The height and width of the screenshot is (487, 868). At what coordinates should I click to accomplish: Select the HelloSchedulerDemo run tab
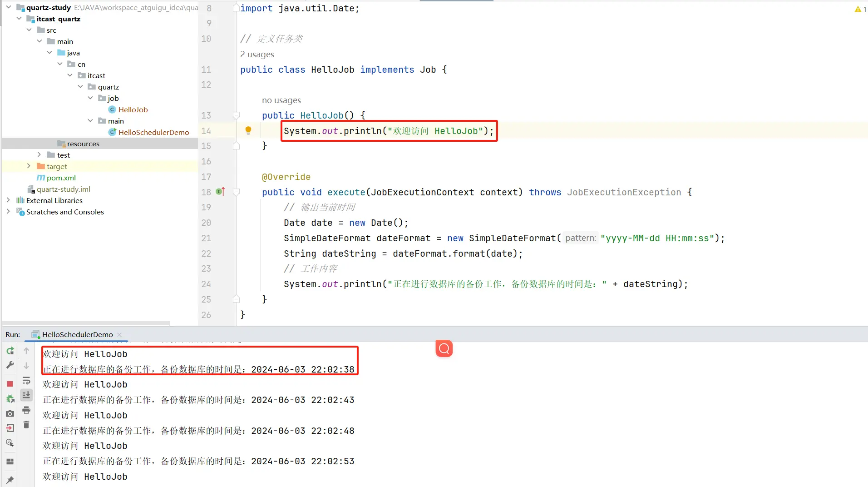[77, 335]
